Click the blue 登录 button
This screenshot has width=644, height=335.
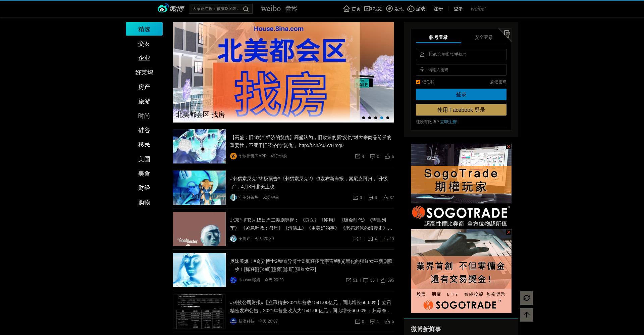(x=461, y=94)
